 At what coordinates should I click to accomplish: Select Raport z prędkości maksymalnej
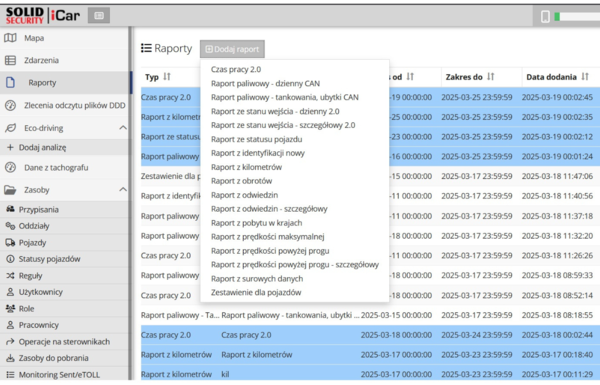(x=267, y=237)
